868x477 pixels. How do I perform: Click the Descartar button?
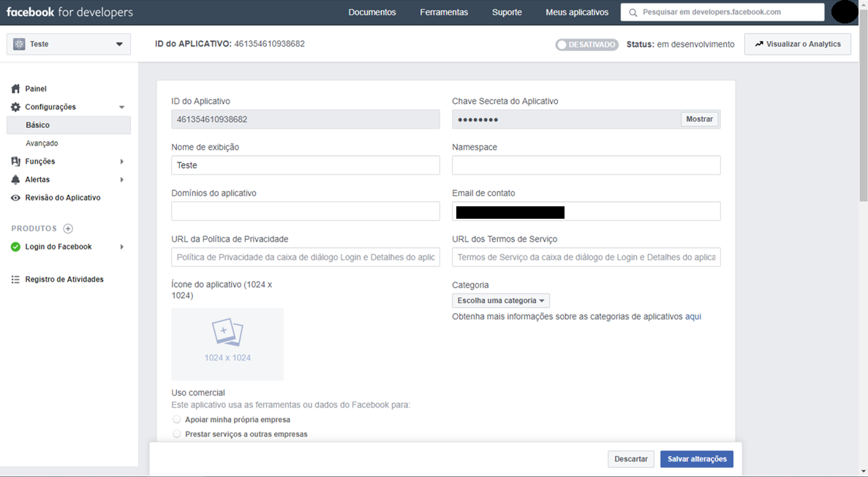pyautogui.click(x=631, y=459)
